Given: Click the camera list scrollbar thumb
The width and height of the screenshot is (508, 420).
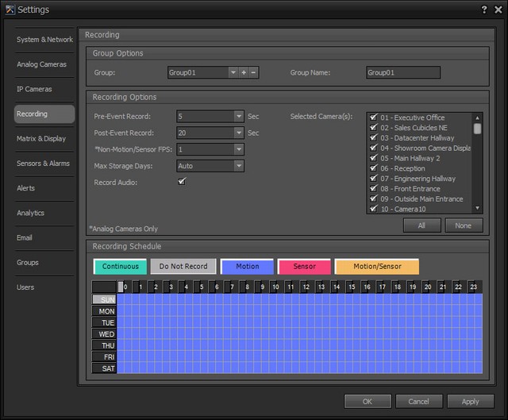Looking at the screenshot, I should point(477,129).
